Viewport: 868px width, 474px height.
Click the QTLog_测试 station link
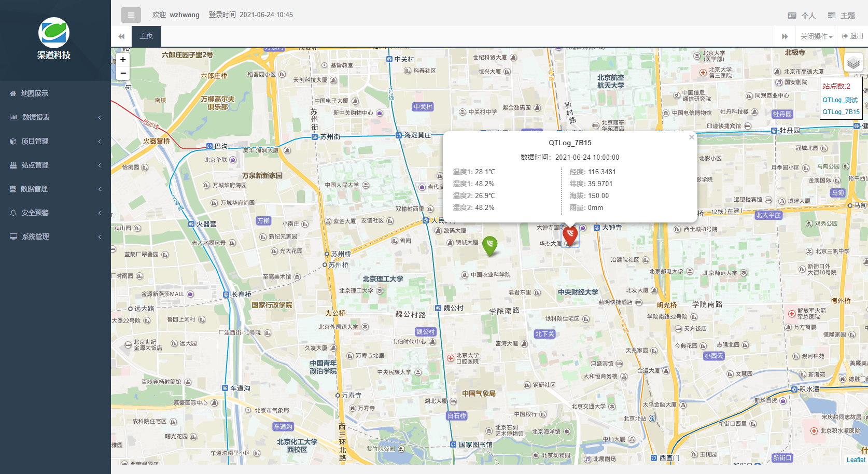tap(840, 100)
